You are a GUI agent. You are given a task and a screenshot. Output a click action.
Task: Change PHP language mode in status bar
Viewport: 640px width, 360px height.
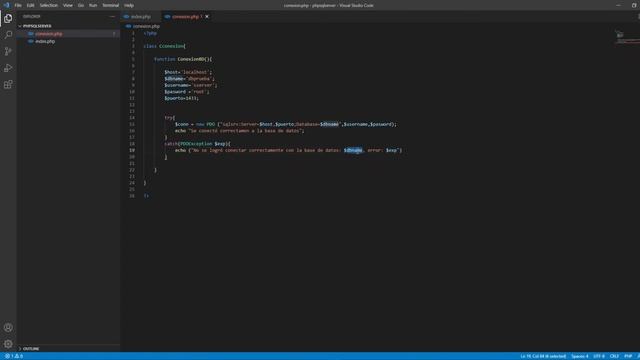click(628, 356)
